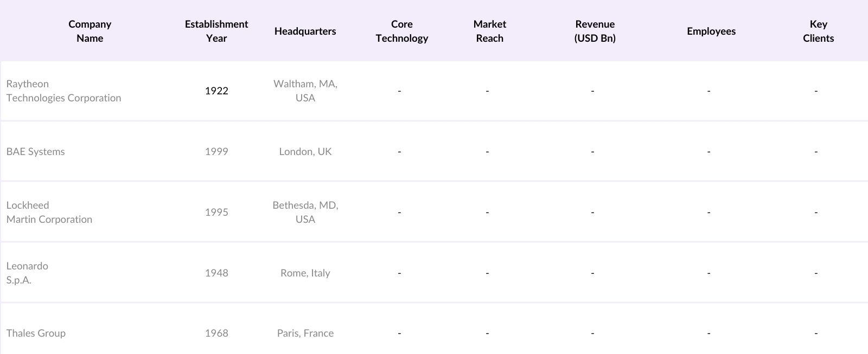Click the Core Technology column header

402,31
